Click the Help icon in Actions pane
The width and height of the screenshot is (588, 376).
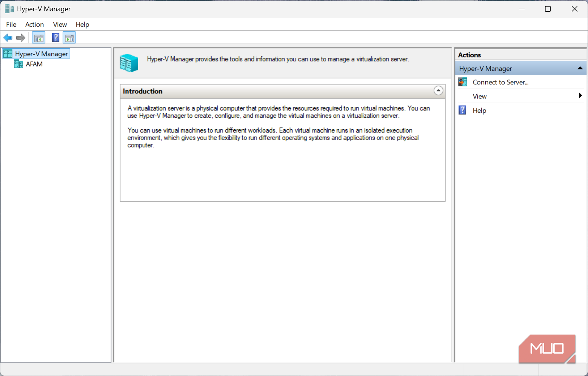click(x=462, y=110)
